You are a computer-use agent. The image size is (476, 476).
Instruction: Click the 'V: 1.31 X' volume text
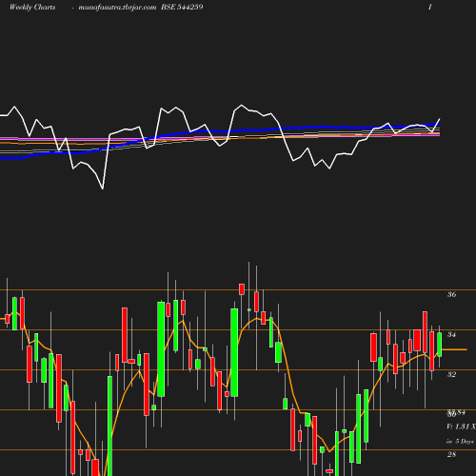click(461, 426)
